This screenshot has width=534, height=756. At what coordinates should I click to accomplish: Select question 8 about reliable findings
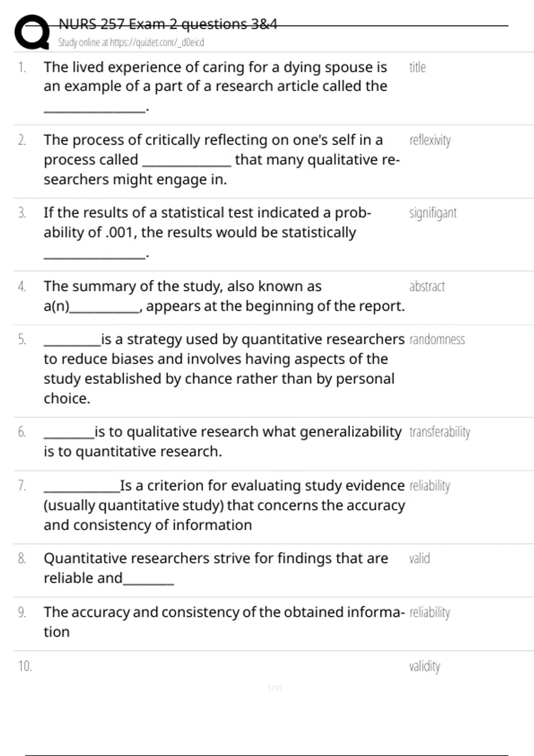(x=216, y=568)
